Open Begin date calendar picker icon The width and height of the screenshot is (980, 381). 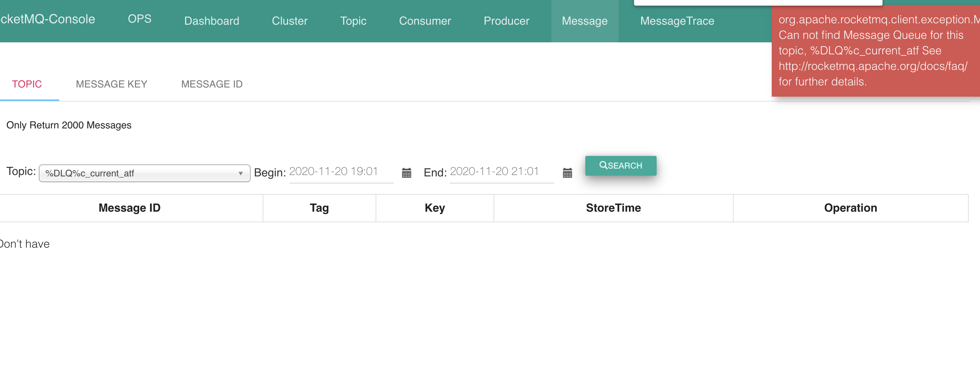pos(406,173)
